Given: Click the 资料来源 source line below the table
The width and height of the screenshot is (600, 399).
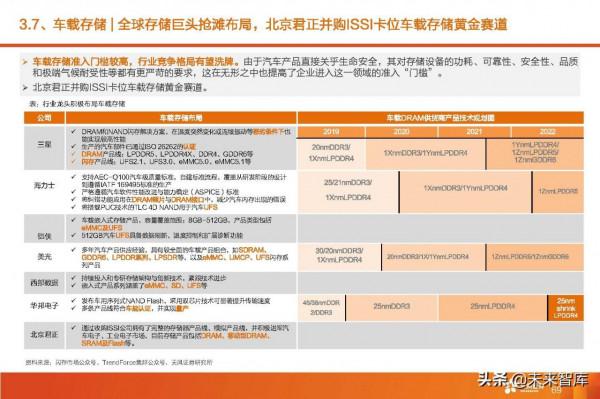Looking at the screenshot, I should point(119,362).
